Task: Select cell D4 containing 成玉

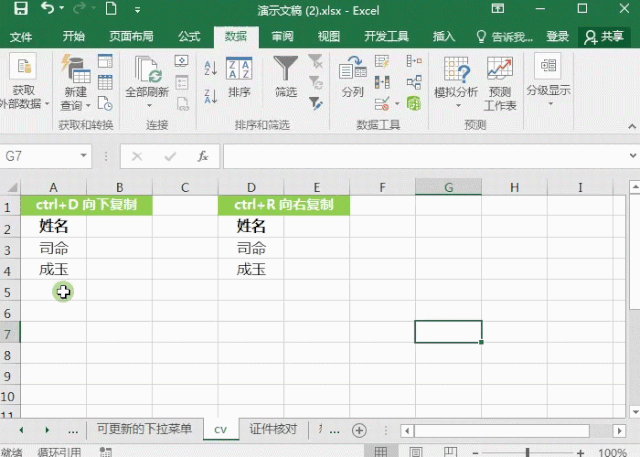Action: coord(251,269)
